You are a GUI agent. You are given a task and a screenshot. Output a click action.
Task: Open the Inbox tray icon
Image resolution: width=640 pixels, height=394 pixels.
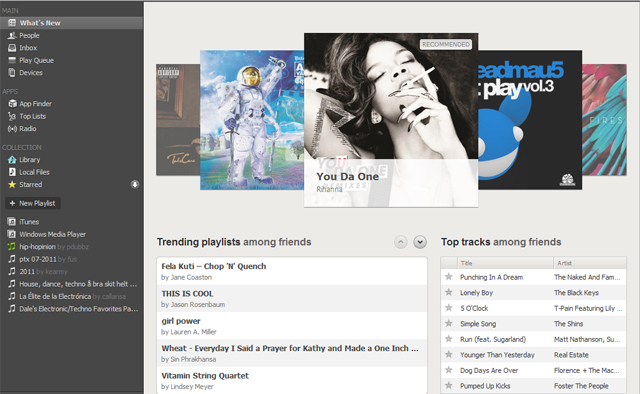(x=12, y=48)
